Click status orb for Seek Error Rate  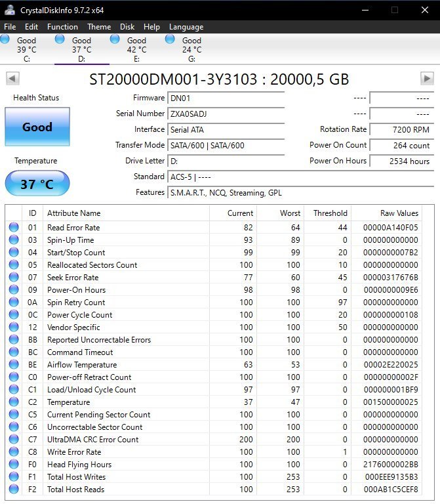tap(14, 278)
